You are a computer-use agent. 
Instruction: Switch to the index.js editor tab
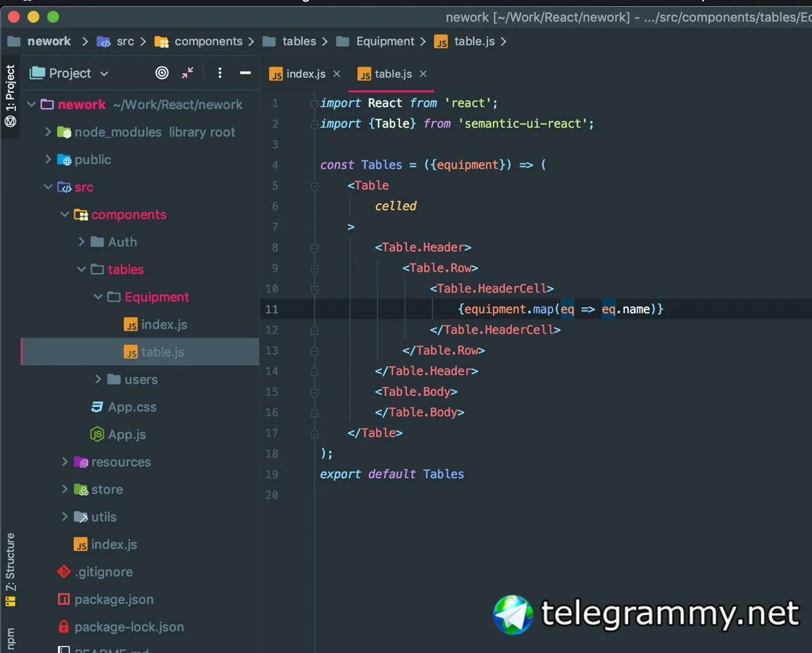[x=306, y=74]
